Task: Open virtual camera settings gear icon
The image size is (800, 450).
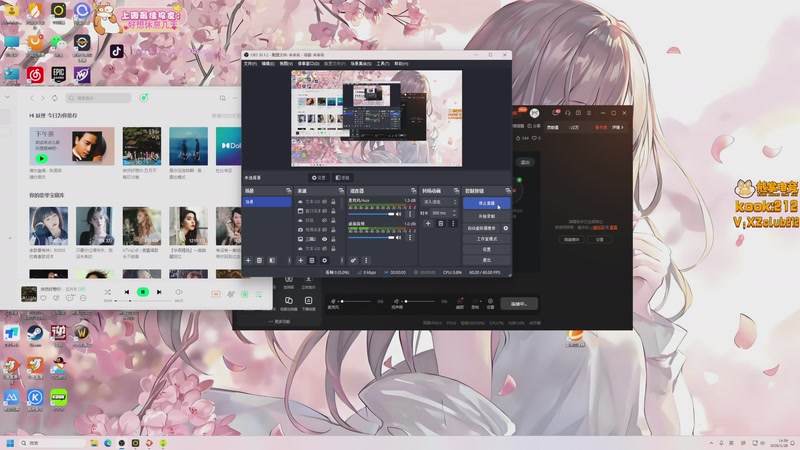Action: [506, 228]
